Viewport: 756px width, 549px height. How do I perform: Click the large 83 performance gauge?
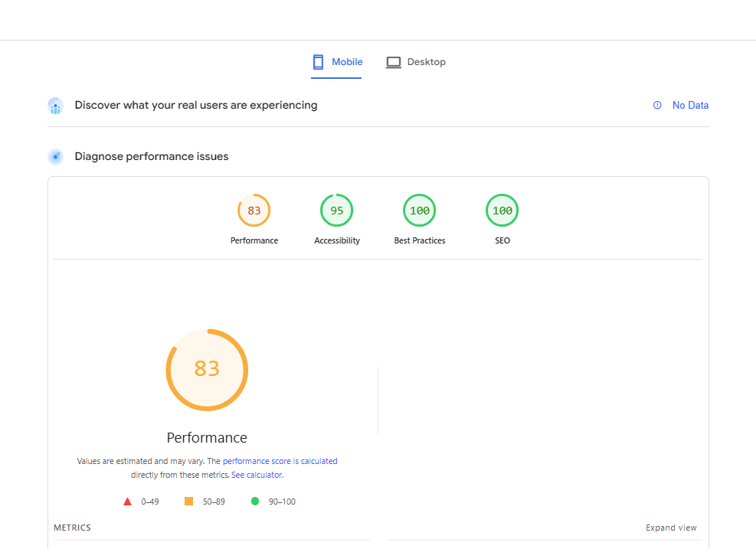(x=207, y=370)
